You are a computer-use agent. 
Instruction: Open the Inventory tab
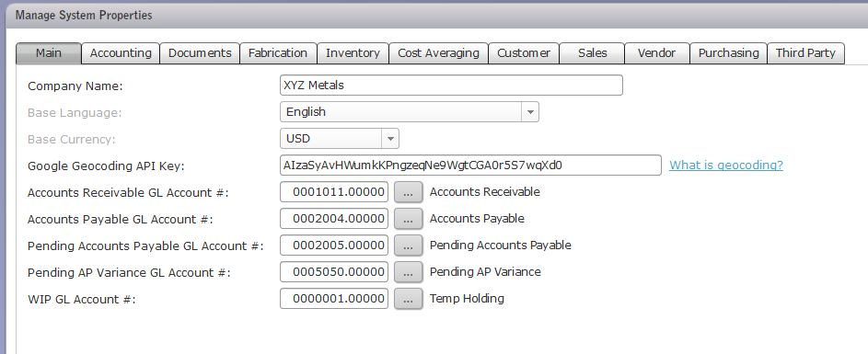coord(353,53)
